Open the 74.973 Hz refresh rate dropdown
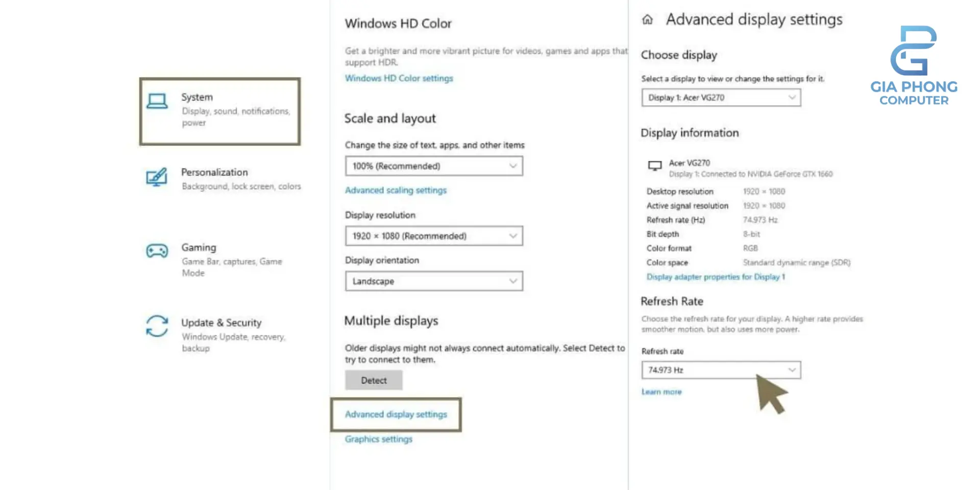 [x=721, y=370]
